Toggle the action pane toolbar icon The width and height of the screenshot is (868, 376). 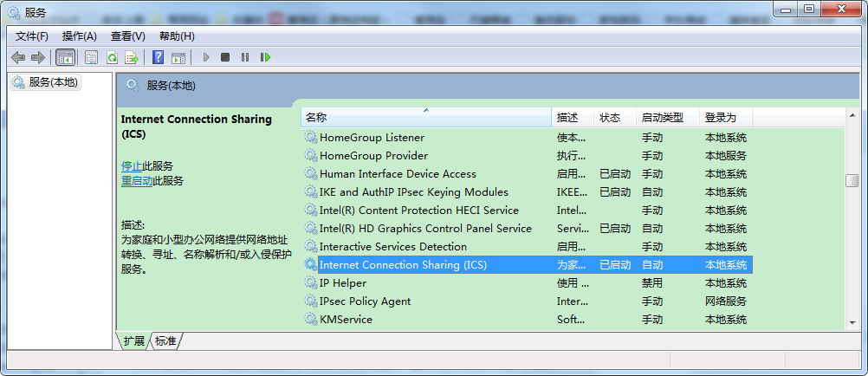click(x=178, y=57)
